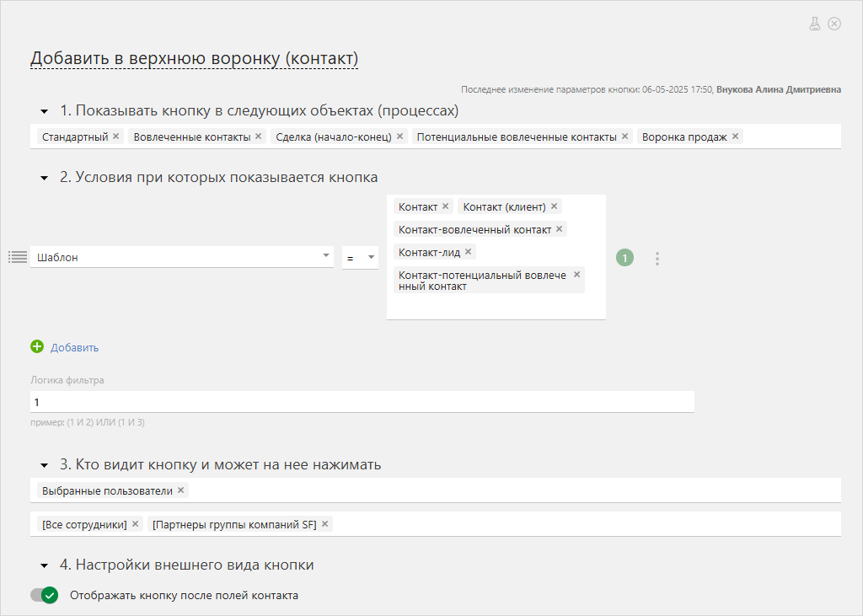
Task: Remove the Контакт-лид tag
Action: pos(469,252)
